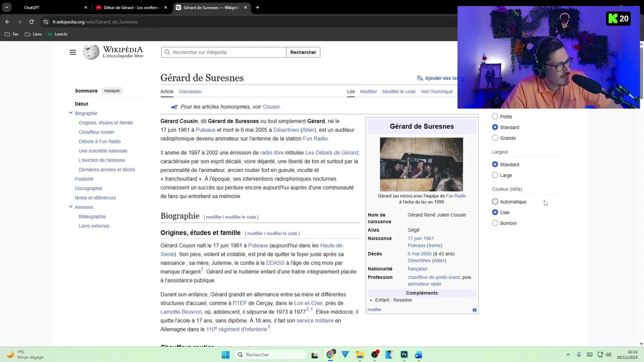Click the Modifier tab next to Lire

point(368,92)
